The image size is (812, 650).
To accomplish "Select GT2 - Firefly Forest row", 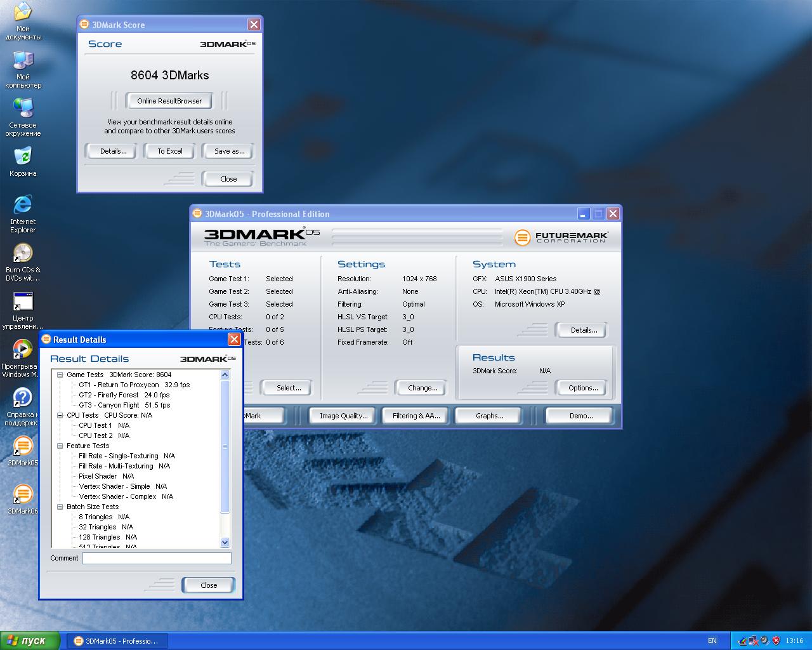I will pyautogui.click(x=124, y=395).
